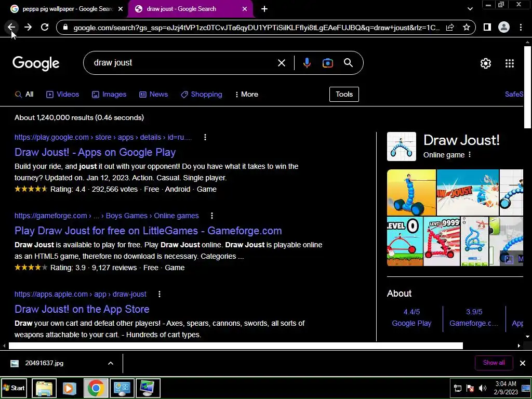The image size is (532, 399).
Task: Click the Google logo
Action: point(36,63)
